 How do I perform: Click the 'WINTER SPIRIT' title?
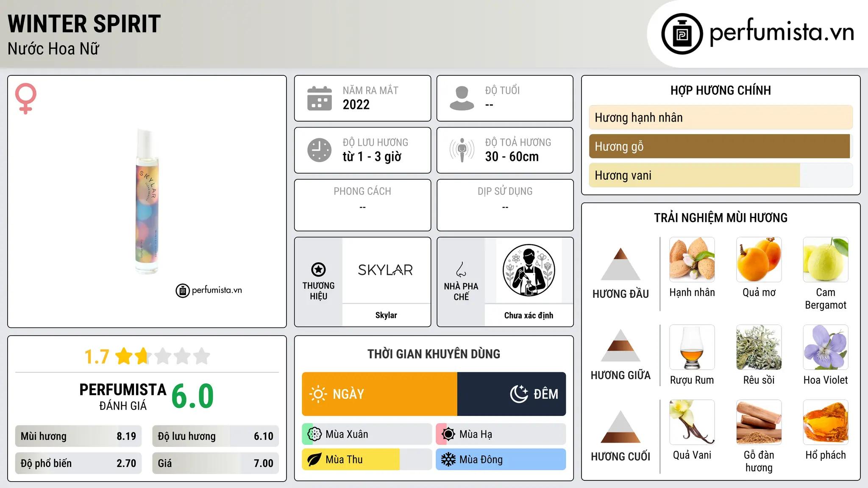(x=84, y=24)
